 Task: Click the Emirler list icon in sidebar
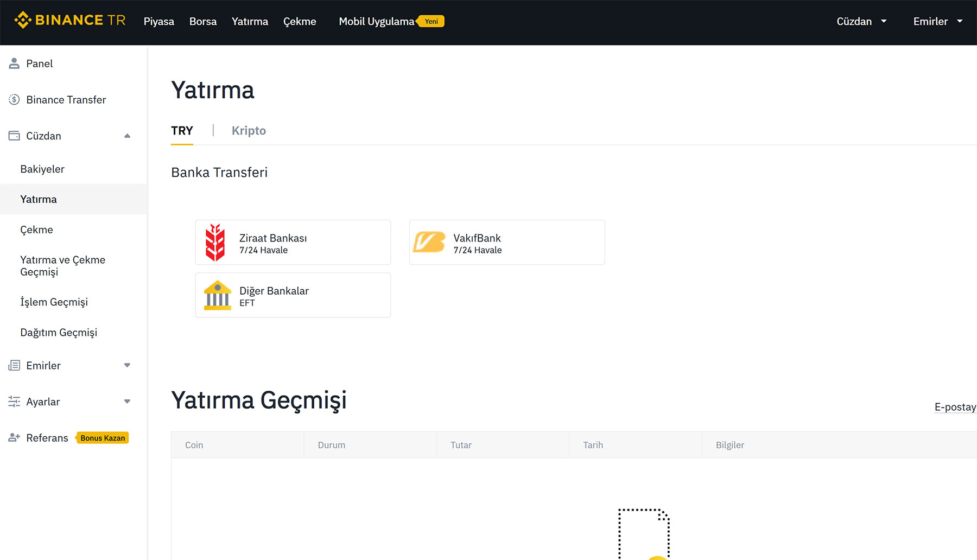14,366
